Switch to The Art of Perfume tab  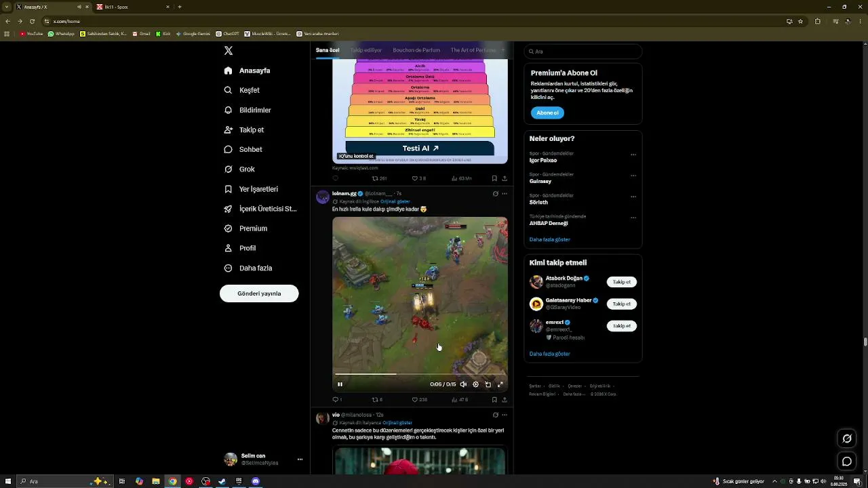[x=473, y=50]
